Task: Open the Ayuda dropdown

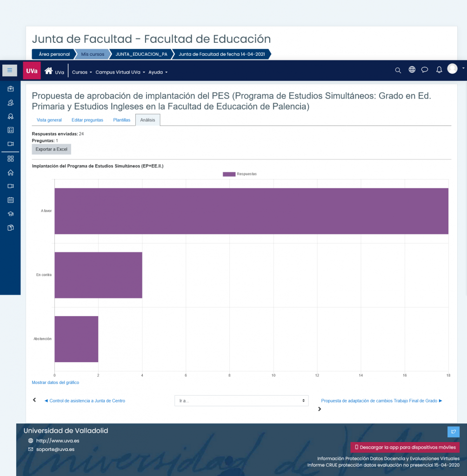Action: pyautogui.click(x=158, y=72)
